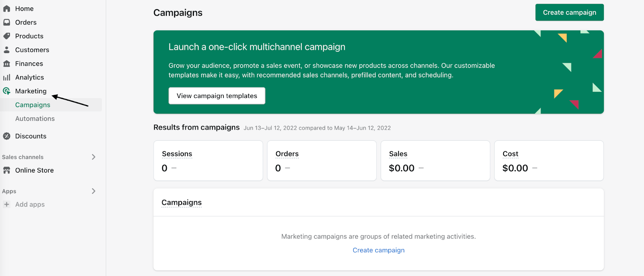Image resolution: width=644 pixels, height=276 pixels.
Task: Click the plus icon beside Add apps
Action: (6, 204)
